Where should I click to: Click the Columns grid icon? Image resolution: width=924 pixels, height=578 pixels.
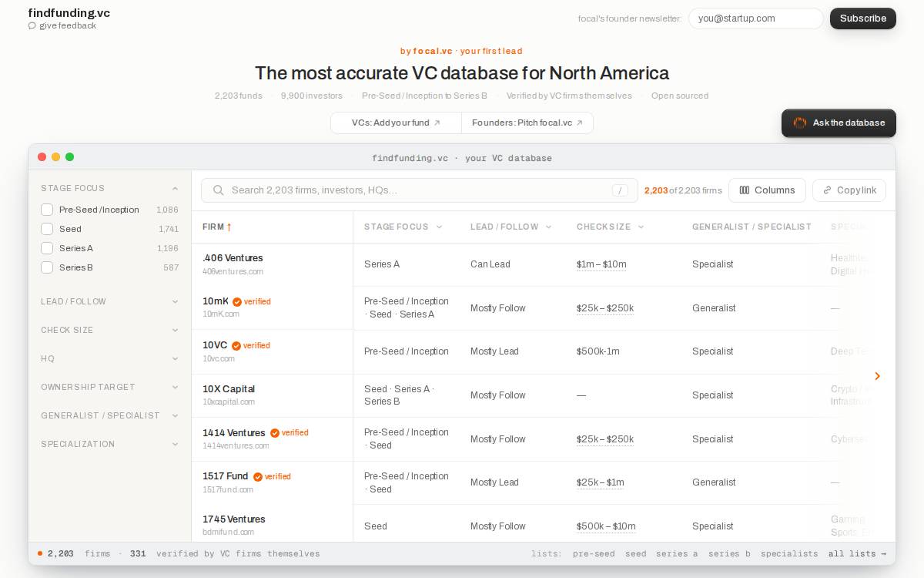click(x=745, y=190)
